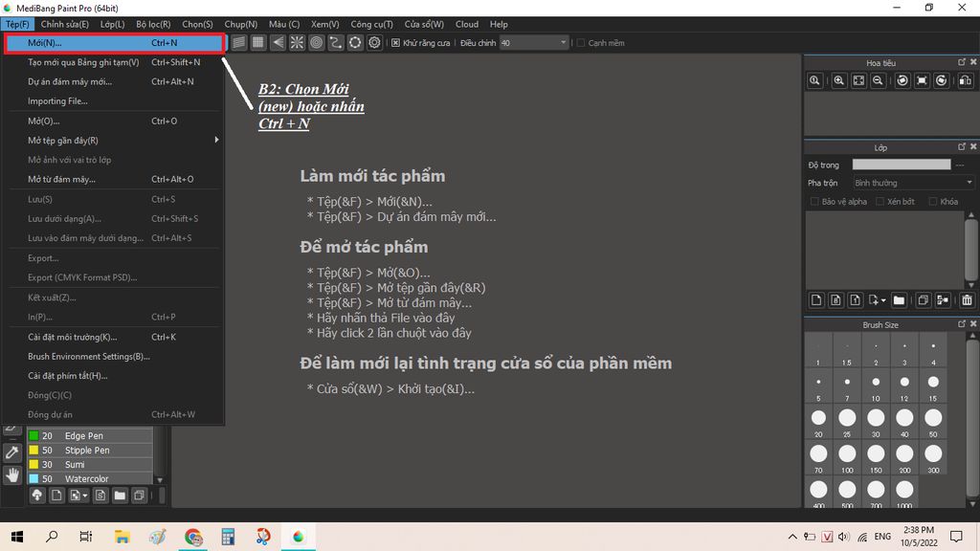The height and width of the screenshot is (551, 980).
Task: Toggle Xén bớt checkbox
Action: (880, 201)
